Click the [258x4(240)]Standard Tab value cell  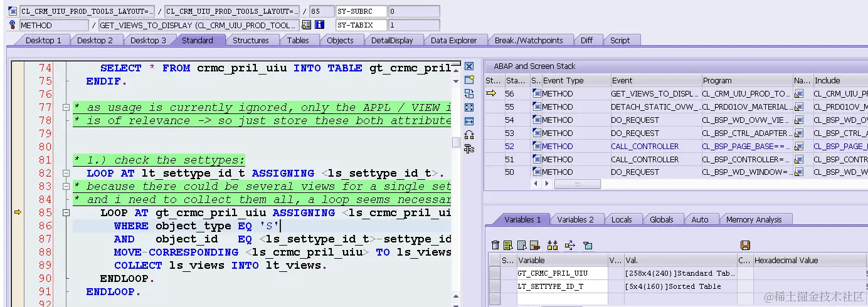tap(679, 273)
